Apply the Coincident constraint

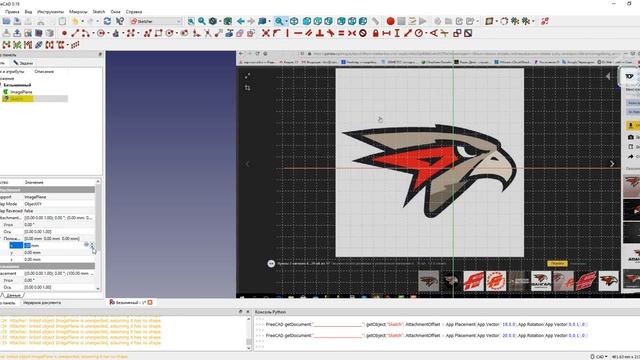pos(266,33)
